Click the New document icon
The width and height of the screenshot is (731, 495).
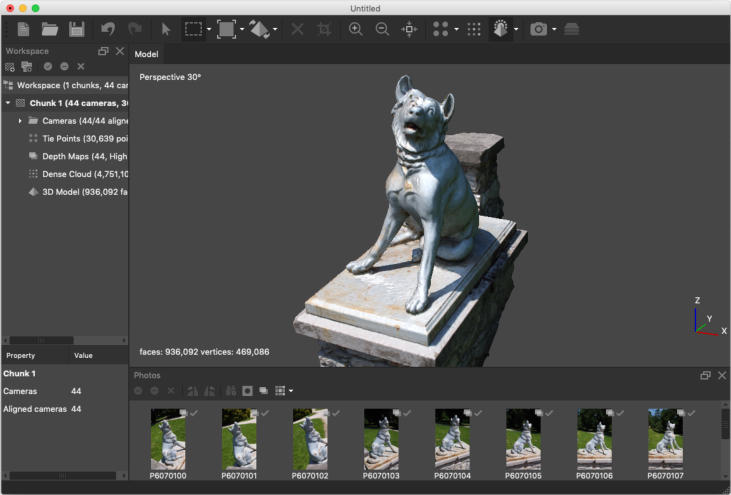click(23, 29)
